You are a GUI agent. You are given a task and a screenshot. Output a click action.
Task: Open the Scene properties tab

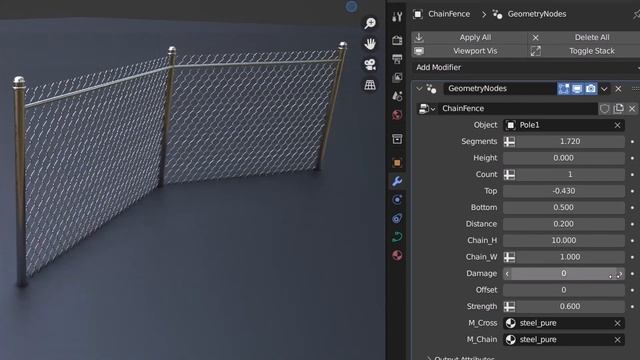click(397, 96)
